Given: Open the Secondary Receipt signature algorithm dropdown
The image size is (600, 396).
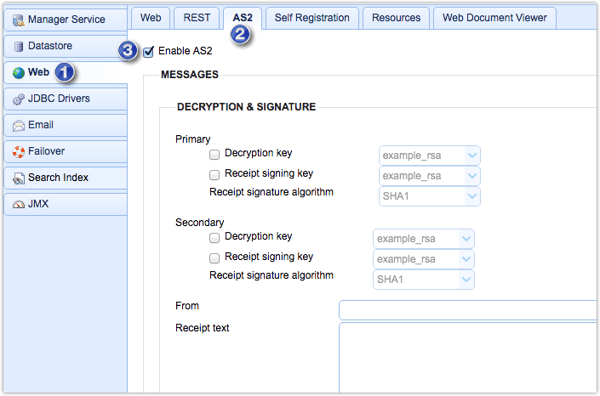Looking at the screenshot, I should pos(424,279).
